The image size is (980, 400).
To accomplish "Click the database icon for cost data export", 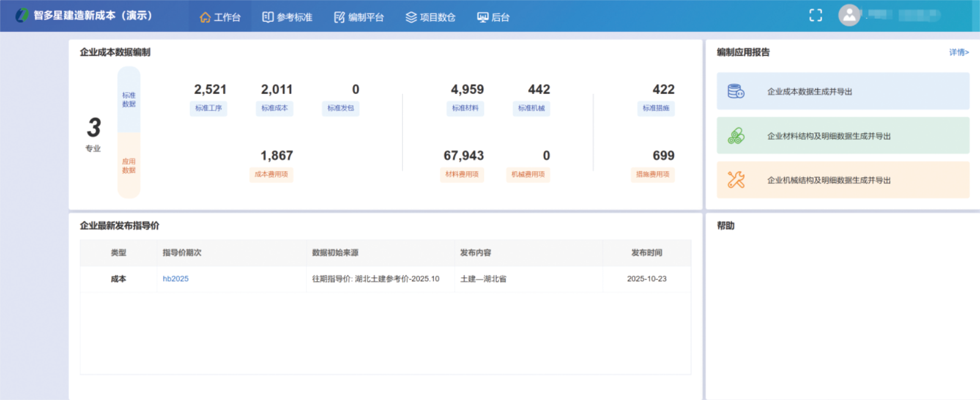I will [735, 91].
